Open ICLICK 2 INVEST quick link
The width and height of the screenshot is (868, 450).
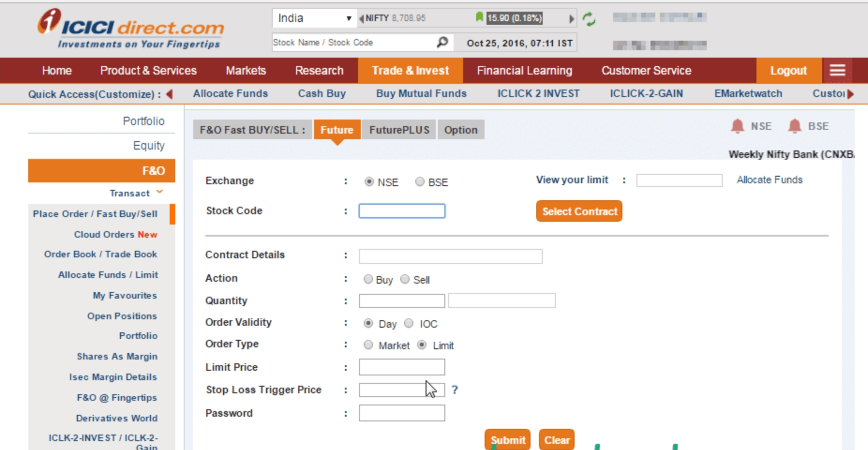click(x=539, y=93)
